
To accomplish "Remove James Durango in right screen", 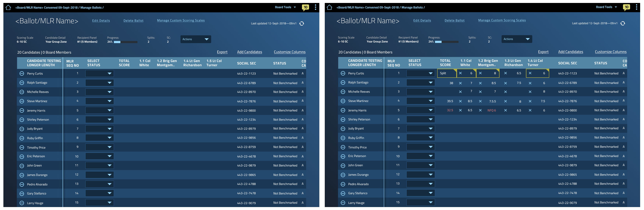I will (x=343, y=175).
